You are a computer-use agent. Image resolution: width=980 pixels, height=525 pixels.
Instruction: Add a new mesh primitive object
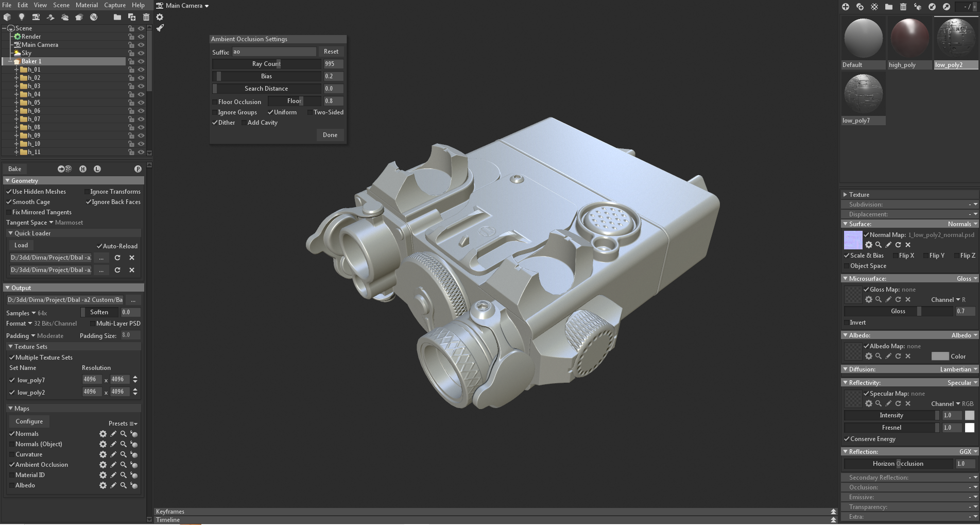[7, 17]
